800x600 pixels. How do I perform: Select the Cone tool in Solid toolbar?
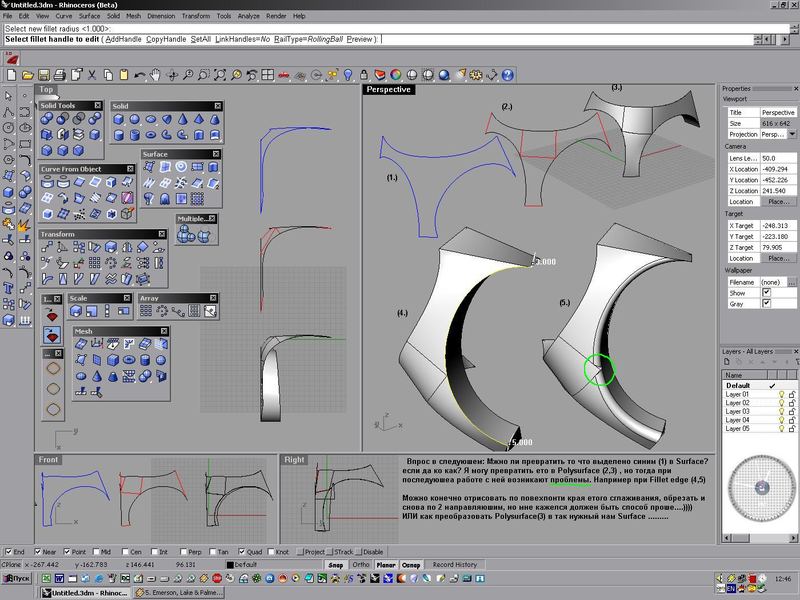point(183,119)
